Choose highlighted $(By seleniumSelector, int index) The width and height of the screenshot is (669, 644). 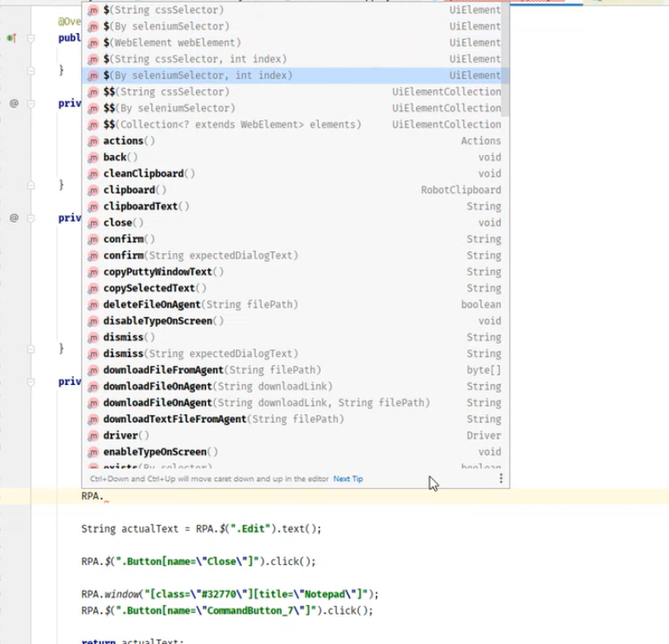click(x=296, y=75)
